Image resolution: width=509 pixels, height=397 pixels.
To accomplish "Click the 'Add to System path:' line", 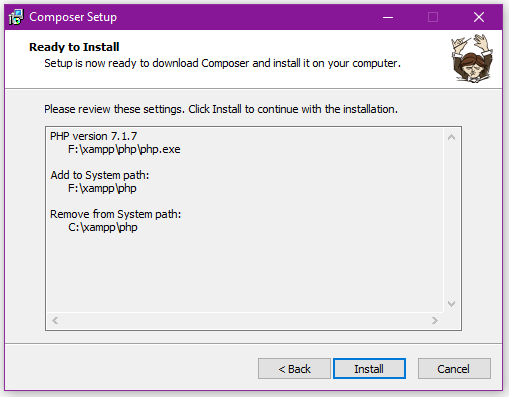I will [100, 175].
